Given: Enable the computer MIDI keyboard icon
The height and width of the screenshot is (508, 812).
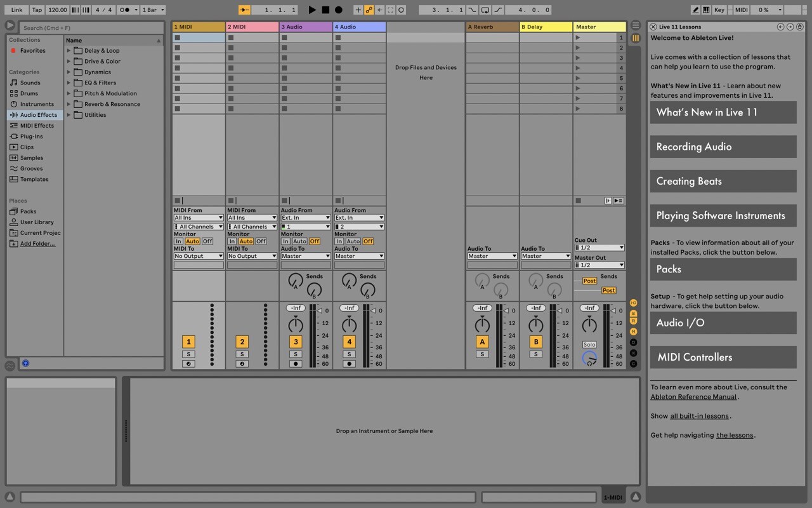Looking at the screenshot, I should (x=706, y=10).
